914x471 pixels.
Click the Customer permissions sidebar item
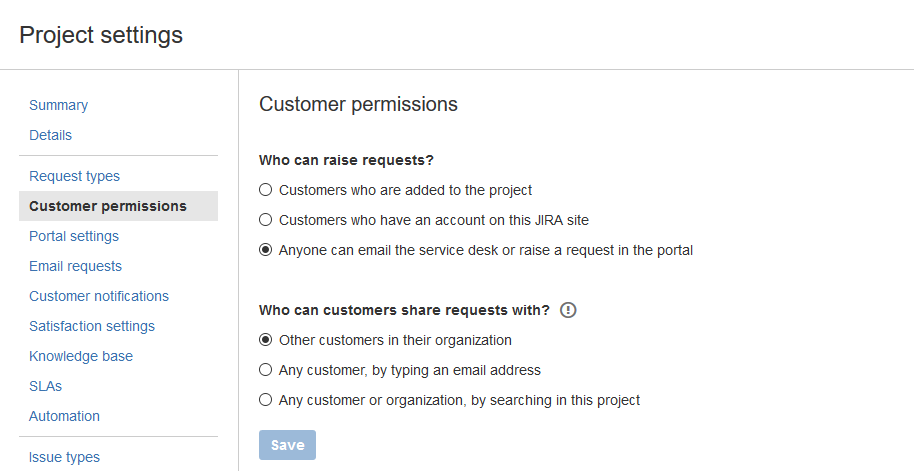click(108, 206)
